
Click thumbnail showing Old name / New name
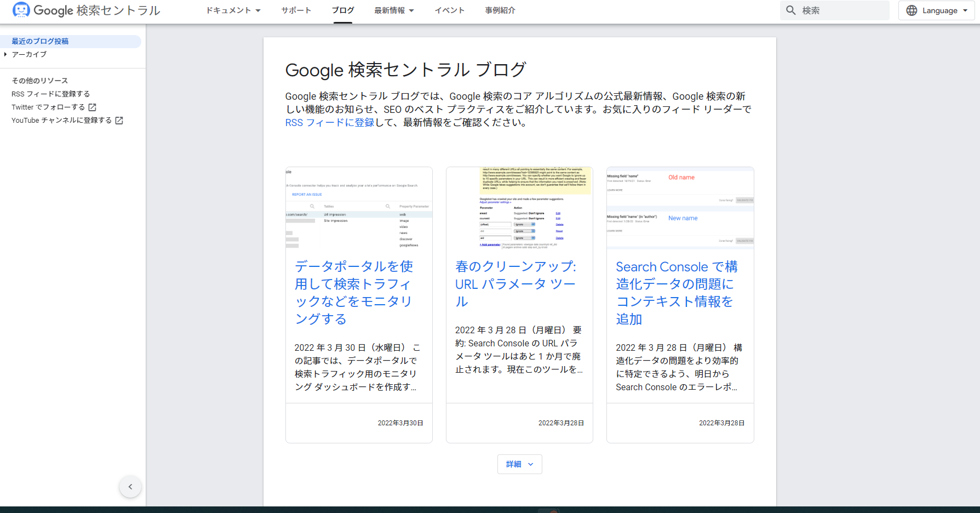tap(680, 208)
